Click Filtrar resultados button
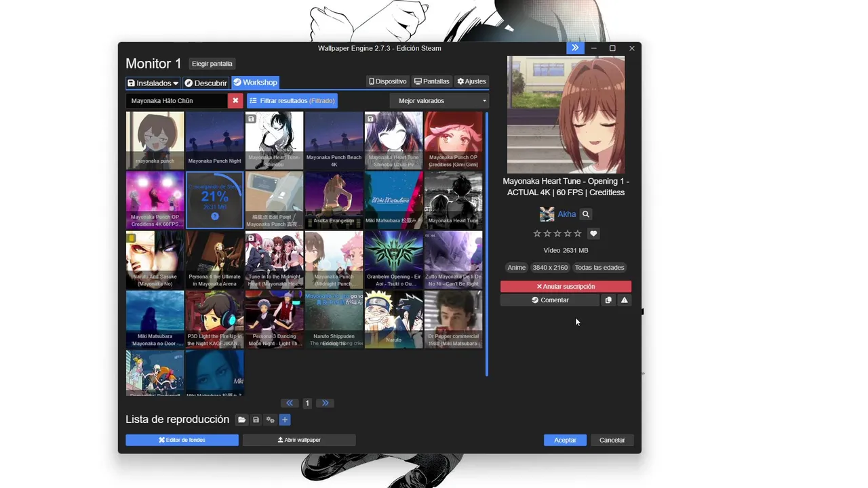Screen dimensions: 868x488 [x=292, y=100]
